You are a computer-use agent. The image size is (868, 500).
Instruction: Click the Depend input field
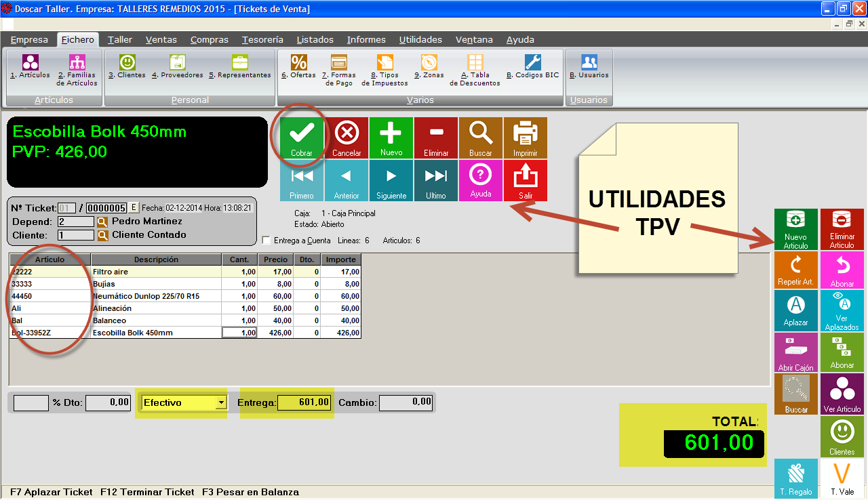pos(76,222)
